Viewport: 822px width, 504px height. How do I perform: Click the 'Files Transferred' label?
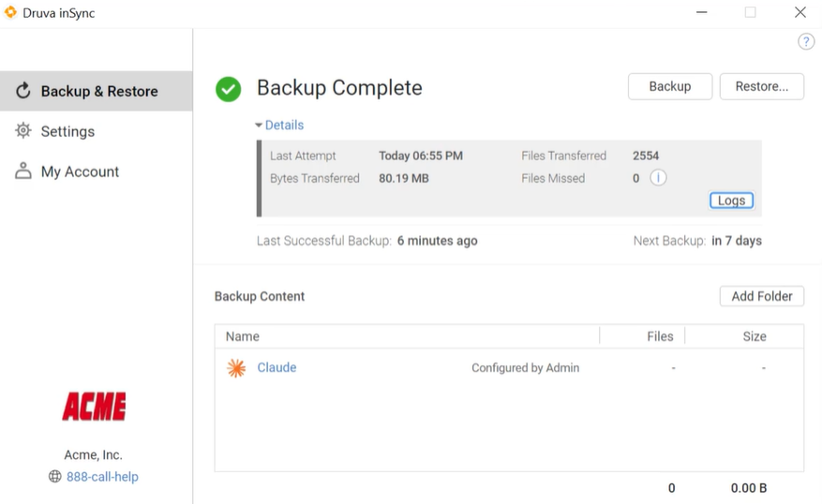tap(563, 156)
